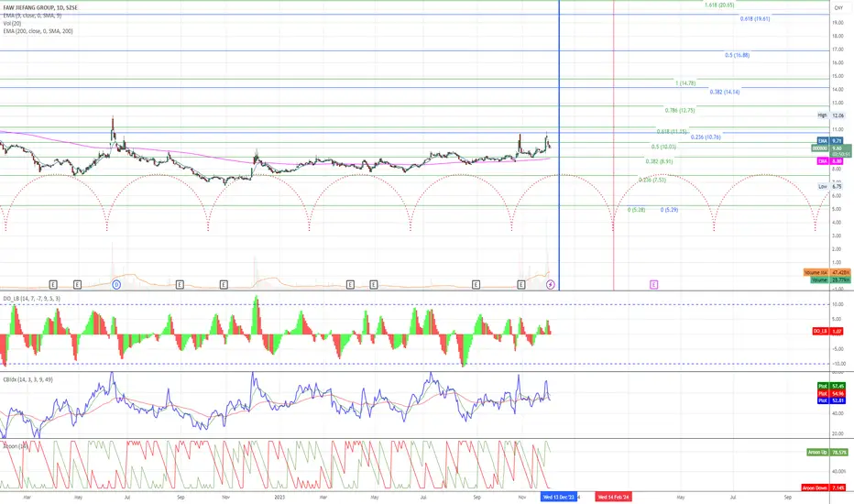The height and width of the screenshot is (504, 854).
Task: Open the purple upcoming earnings E marker
Action: 653,284
